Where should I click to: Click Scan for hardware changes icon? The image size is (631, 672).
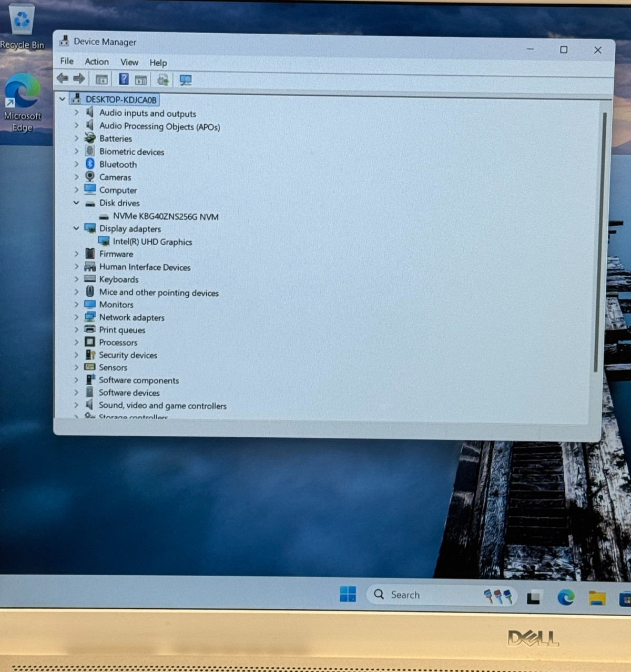186,80
